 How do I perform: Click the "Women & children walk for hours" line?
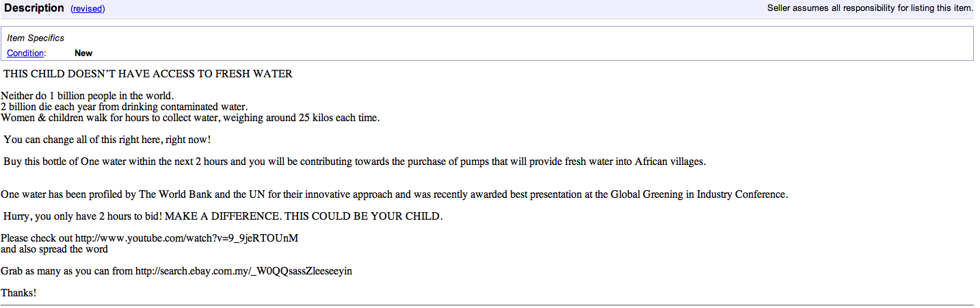click(x=190, y=118)
